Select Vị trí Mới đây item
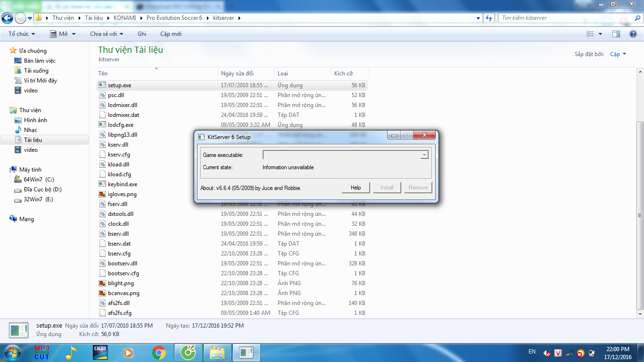This screenshot has width=644, height=362. (41, 81)
